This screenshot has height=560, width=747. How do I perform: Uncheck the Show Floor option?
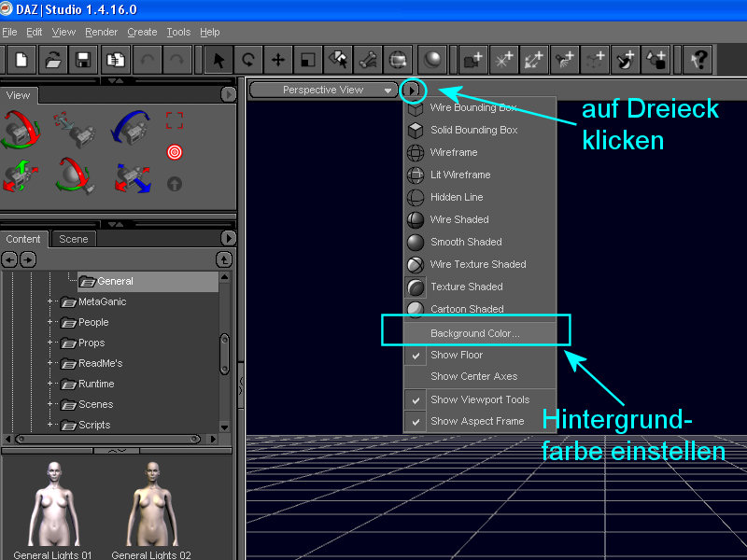480,356
